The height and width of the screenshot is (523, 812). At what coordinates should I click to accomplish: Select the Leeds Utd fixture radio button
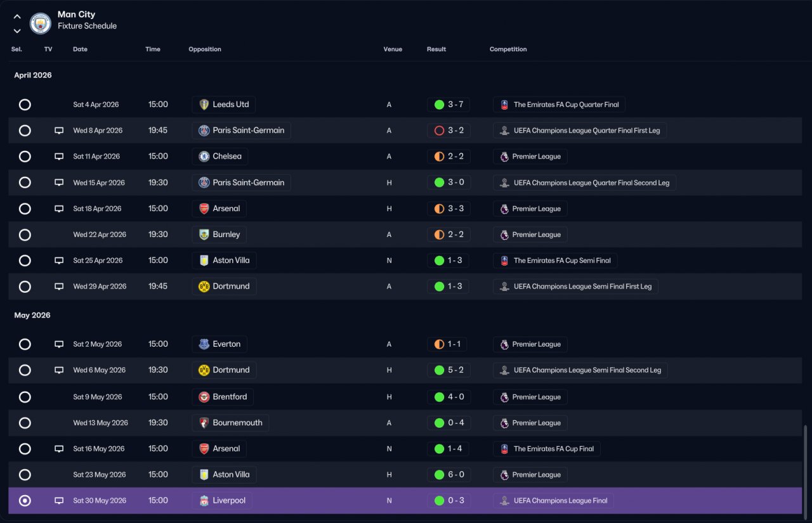pyautogui.click(x=25, y=105)
